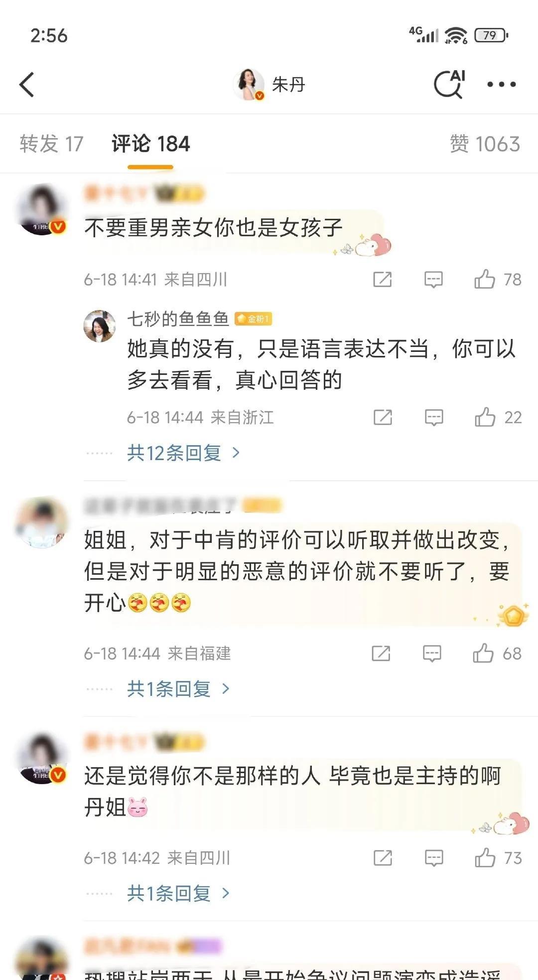The height and width of the screenshot is (980, 538).
Task: Expand 共1条回复 under the Fujian comment
Action: [178, 689]
